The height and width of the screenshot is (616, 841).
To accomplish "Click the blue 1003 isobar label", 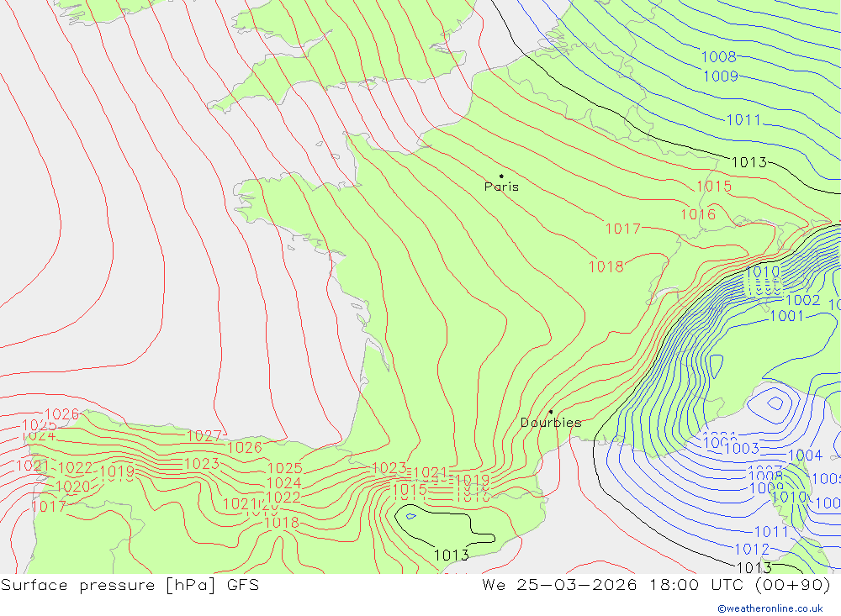I will 742,448.
